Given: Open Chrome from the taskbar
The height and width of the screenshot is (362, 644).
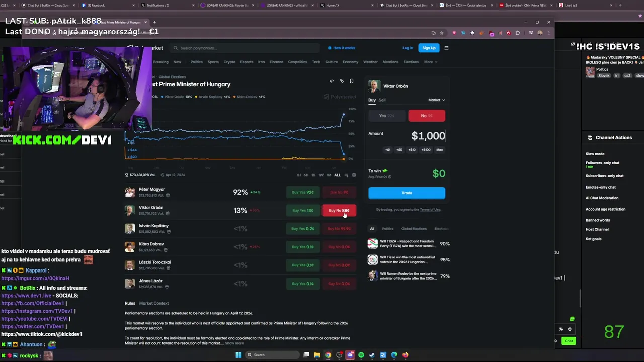Looking at the screenshot, I should 328,355.
